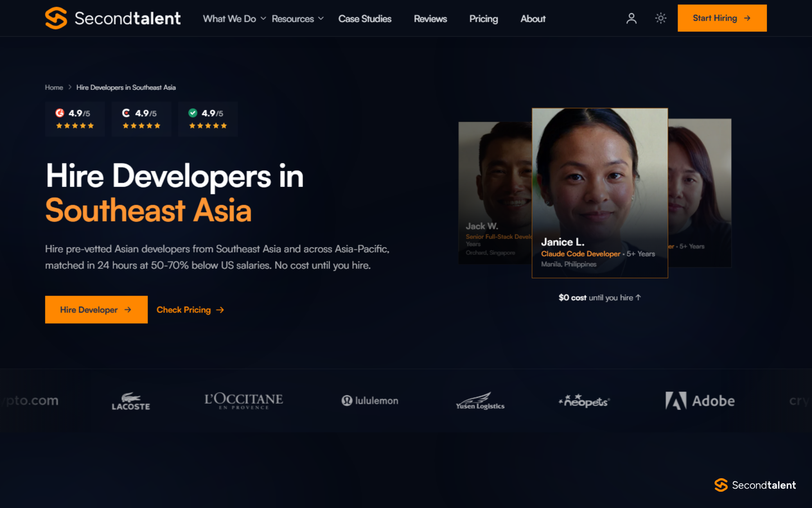Click the Neopets client logo
Image resolution: width=812 pixels, height=508 pixels.
[585, 401]
